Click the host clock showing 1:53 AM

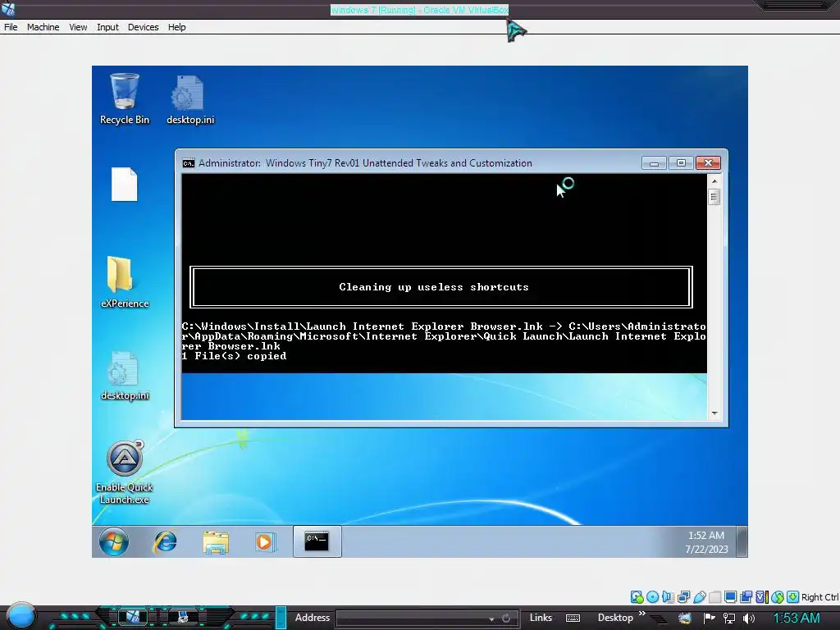point(797,618)
